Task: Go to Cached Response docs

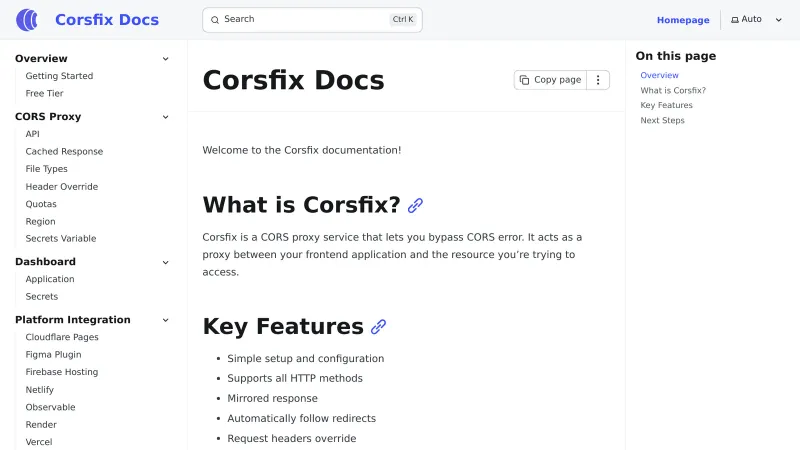Action: [x=64, y=152]
